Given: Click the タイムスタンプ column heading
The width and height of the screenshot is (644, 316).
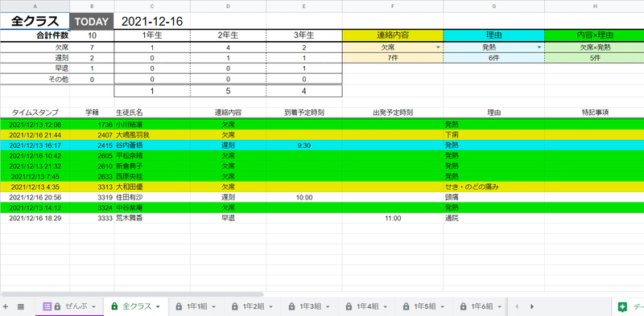Looking at the screenshot, I should [x=35, y=113].
